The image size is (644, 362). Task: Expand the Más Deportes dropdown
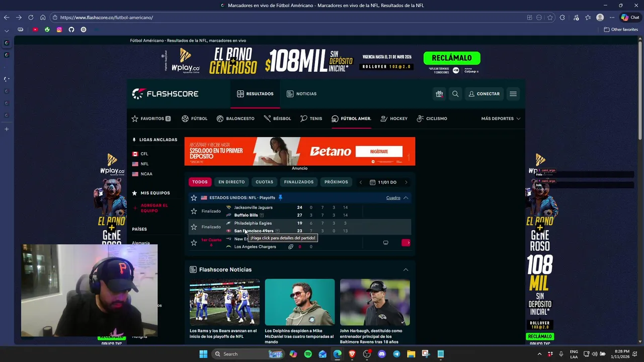pyautogui.click(x=501, y=119)
